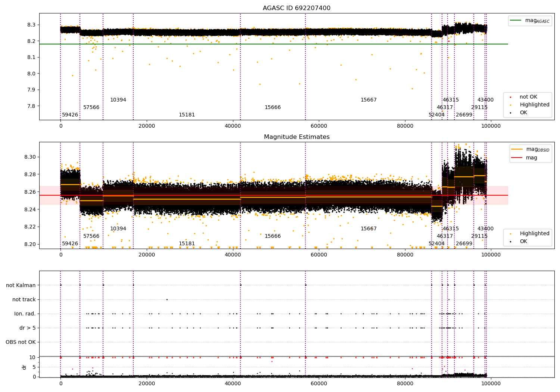
Task: Click the rotated 'dr' axis label
Action: coord(24,367)
